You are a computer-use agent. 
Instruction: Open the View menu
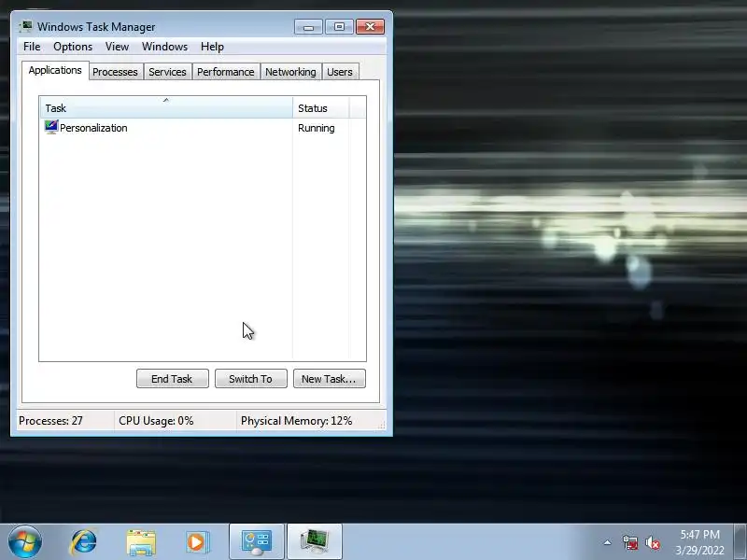pos(118,47)
